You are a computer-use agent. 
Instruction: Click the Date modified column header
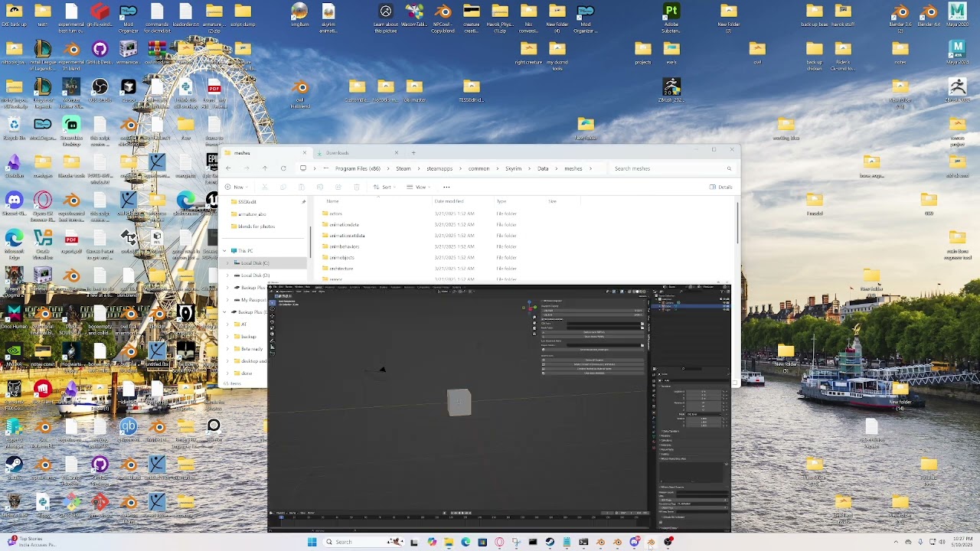click(x=449, y=201)
